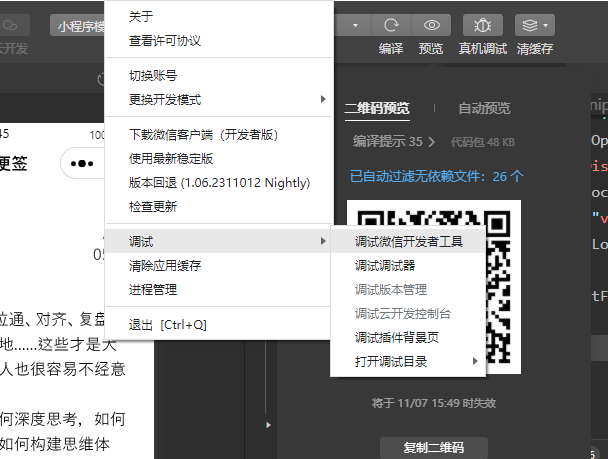Click the 编译 toolbar label
This screenshot has width=608, height=459.
point(391,49)
